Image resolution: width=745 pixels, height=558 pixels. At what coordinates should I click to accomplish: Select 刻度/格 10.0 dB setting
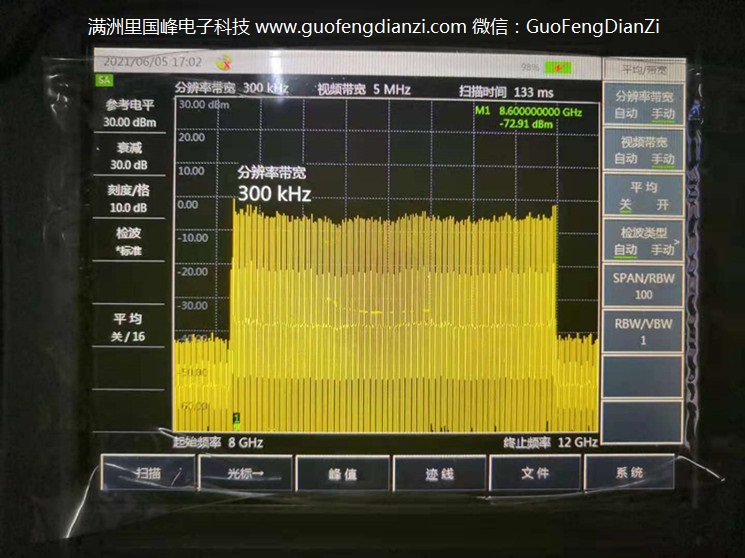[129, 199]
